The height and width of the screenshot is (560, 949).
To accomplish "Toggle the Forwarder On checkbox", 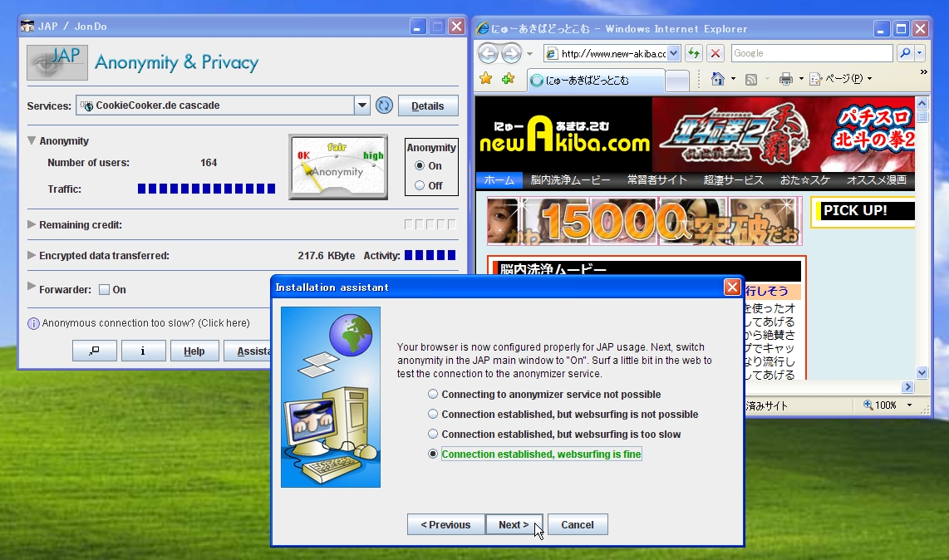I will coord(104,289).
